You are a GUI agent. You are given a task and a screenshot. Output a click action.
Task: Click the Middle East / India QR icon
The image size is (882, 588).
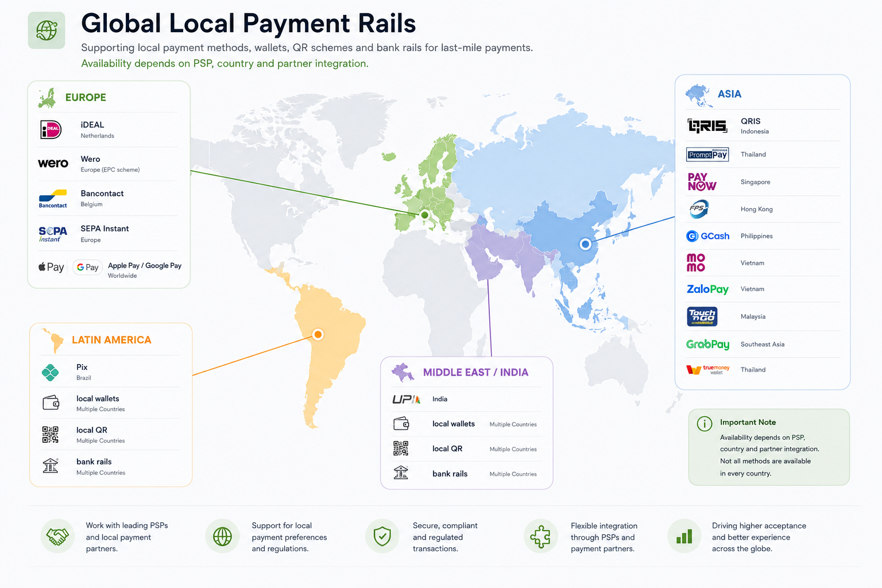[401, 448]
